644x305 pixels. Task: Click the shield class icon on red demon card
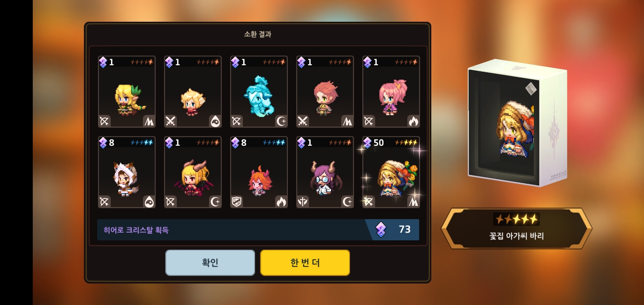pyautogui.click(x=237, y=202)
